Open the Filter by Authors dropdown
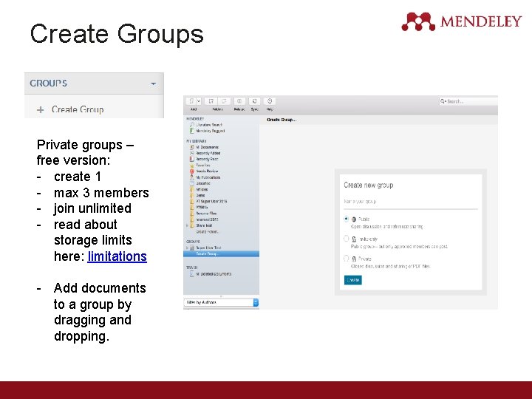The height and width of the screenshot is (399, 532). (221, 302)
